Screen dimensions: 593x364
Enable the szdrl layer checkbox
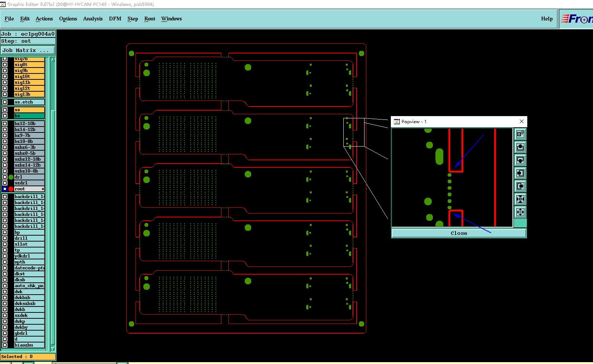pos(5,183)
